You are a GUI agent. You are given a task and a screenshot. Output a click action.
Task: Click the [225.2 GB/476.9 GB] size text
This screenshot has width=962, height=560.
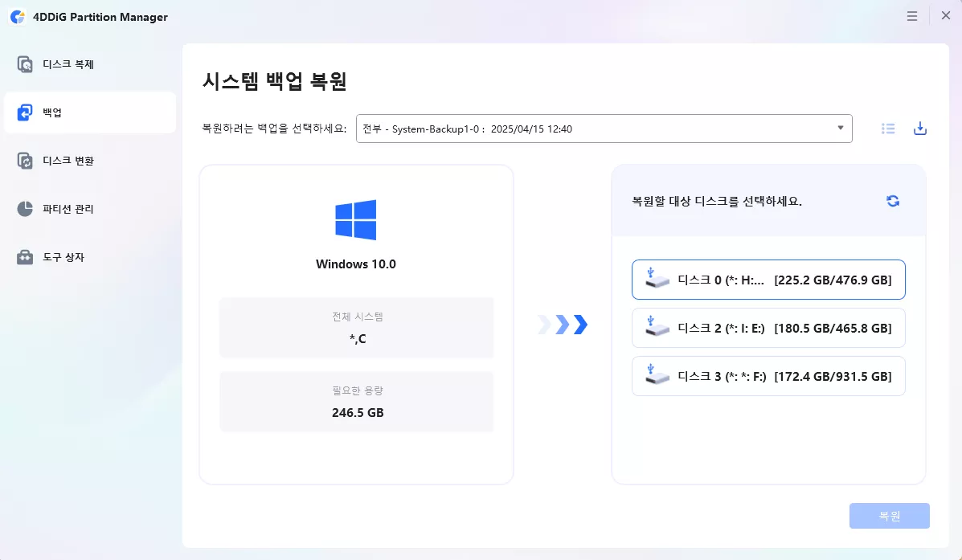click(833, 280)
